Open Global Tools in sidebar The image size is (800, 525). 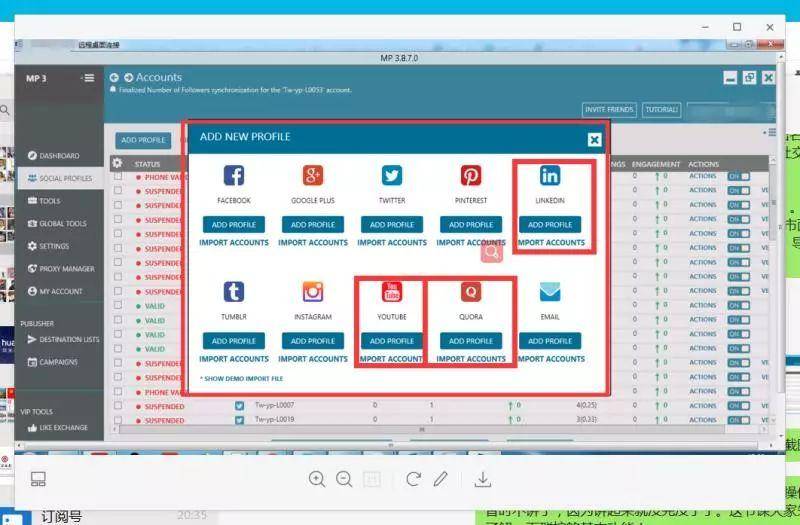click(x=57, y=223)
